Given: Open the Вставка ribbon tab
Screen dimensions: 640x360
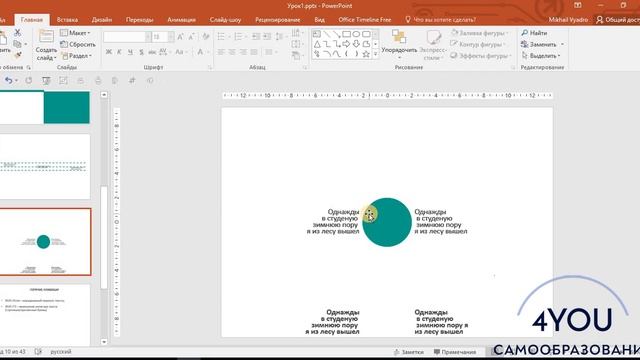Looking at the screenshot, I should [x=67, y=20].
